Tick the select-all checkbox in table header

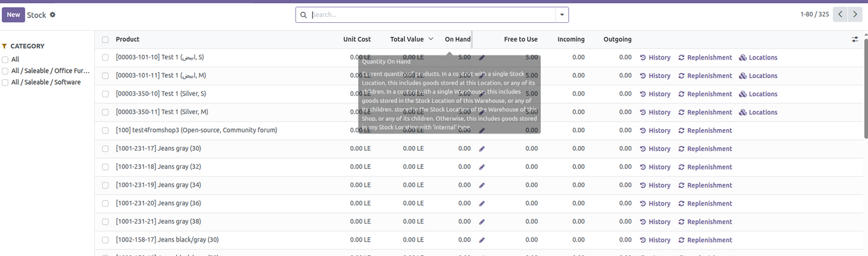pos(105,40)
